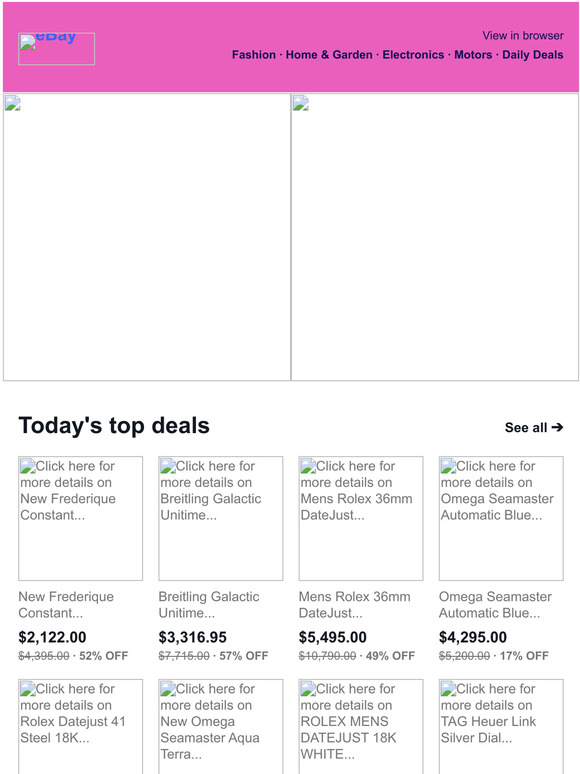Open the View in browser link
The image size is (580, 774).
click(x=523, y=36)
